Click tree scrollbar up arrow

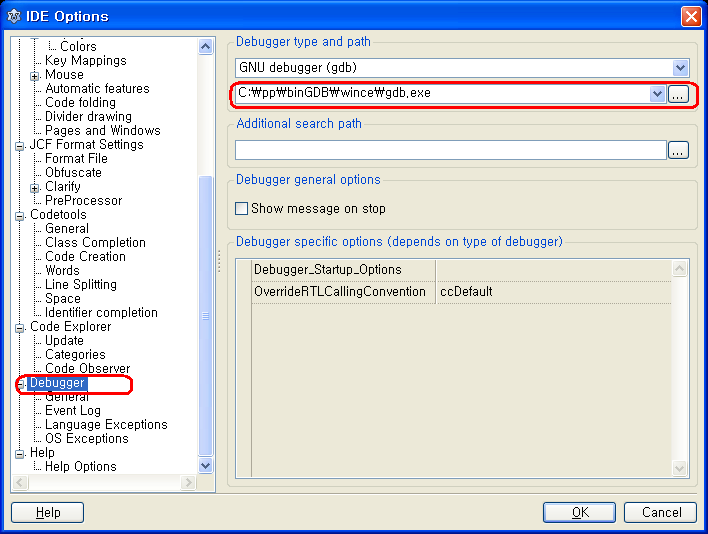click(205, 46)
